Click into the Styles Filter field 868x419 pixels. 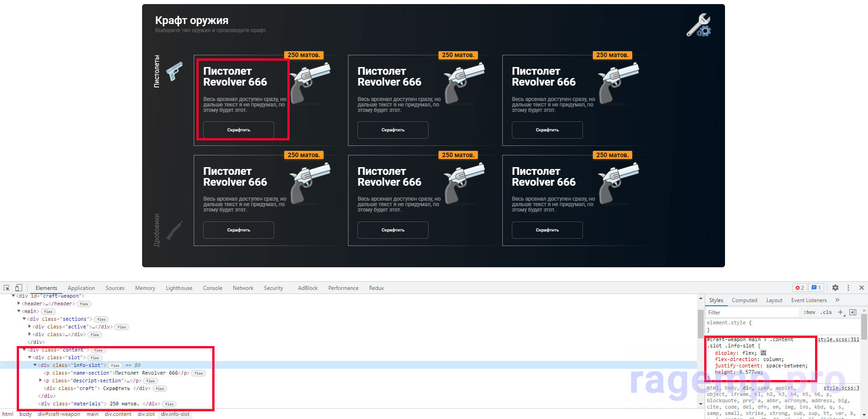751,312
